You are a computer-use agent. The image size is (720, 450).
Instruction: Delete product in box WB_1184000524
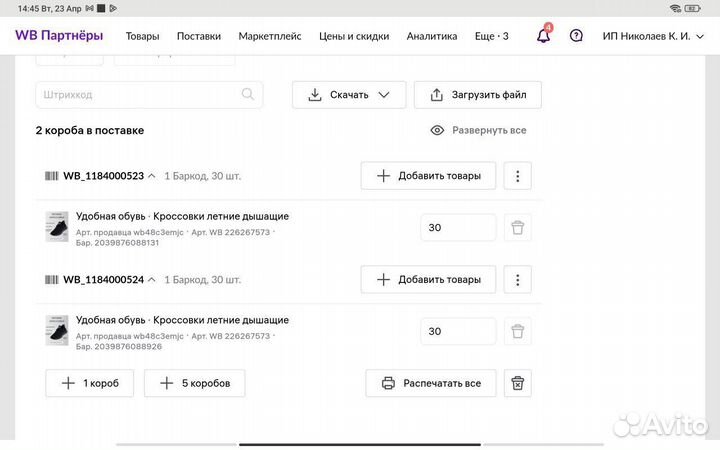point(517,331)
